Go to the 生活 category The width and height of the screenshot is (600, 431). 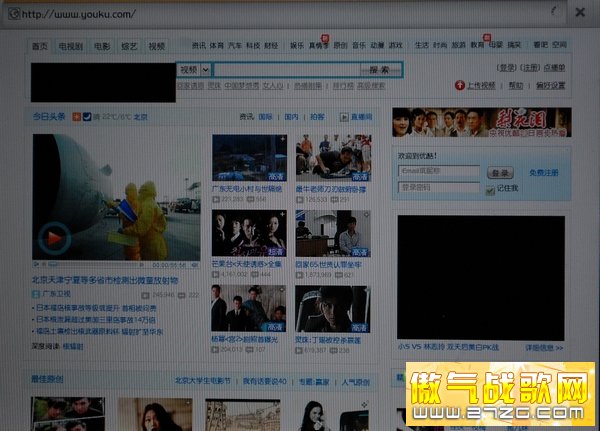click(x=422, y=45)
